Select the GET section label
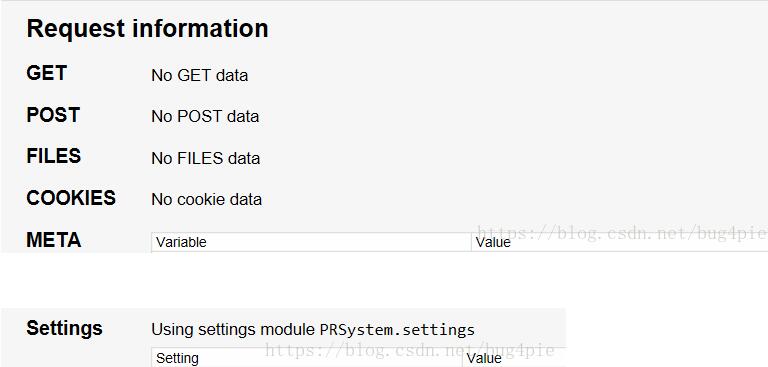Viewport: 768px width, 367px height. (x=47, y=73)
